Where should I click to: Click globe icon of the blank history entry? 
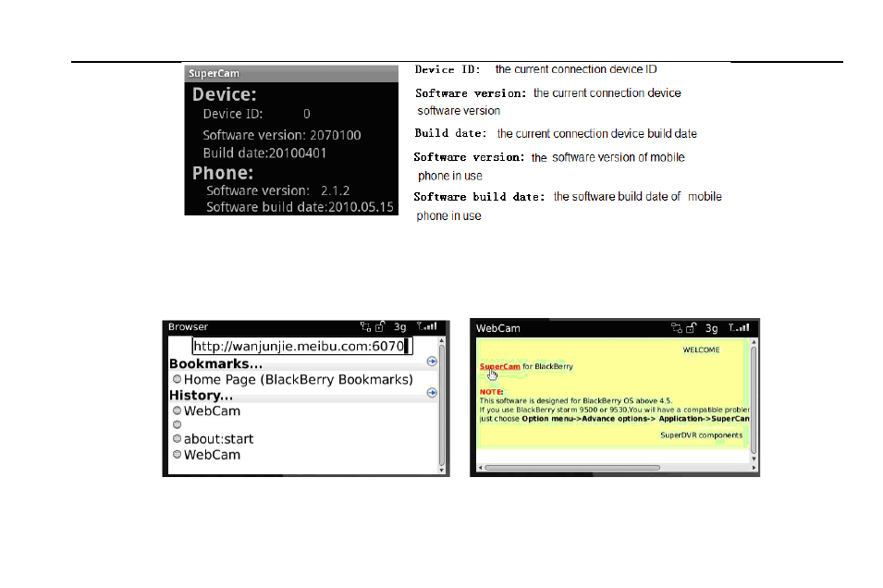coord(177,424)
